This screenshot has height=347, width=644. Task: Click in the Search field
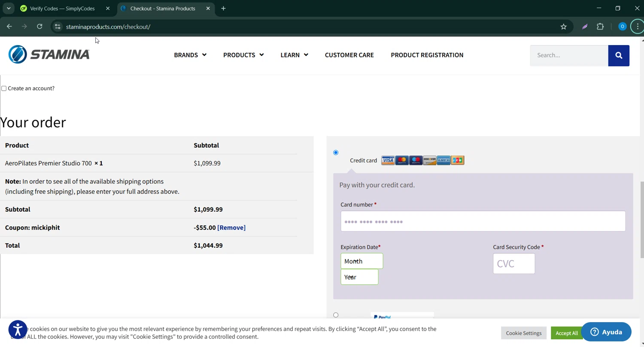point(569,55)
